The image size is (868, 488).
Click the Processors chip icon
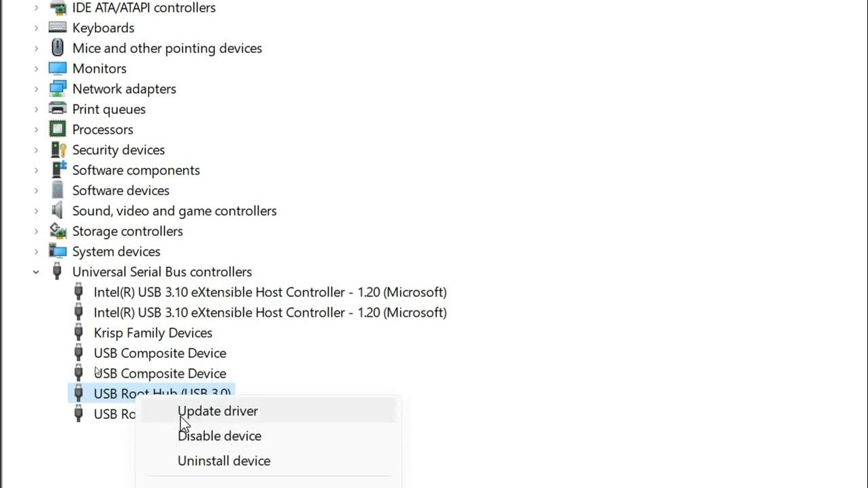tap(58, 129)
